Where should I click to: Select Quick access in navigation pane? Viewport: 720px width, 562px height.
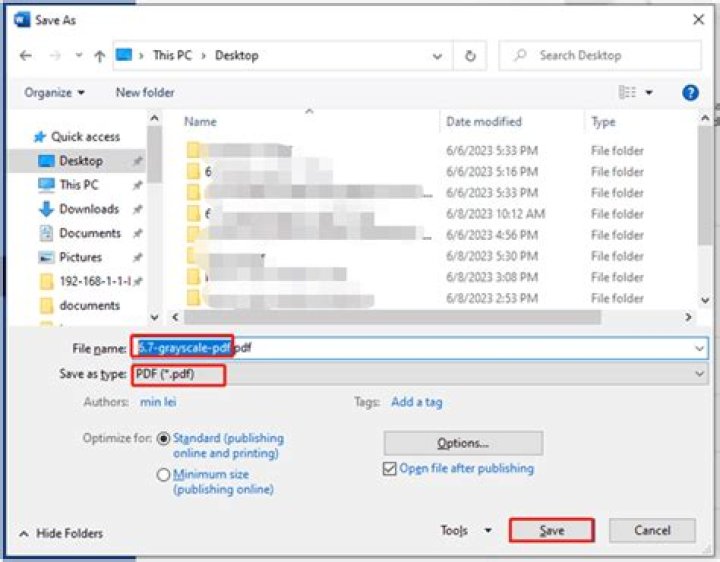(x=77, y=137)
